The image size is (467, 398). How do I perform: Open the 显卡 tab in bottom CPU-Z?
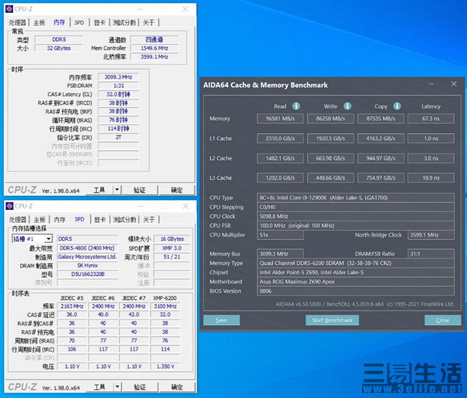tap(99, 220)
